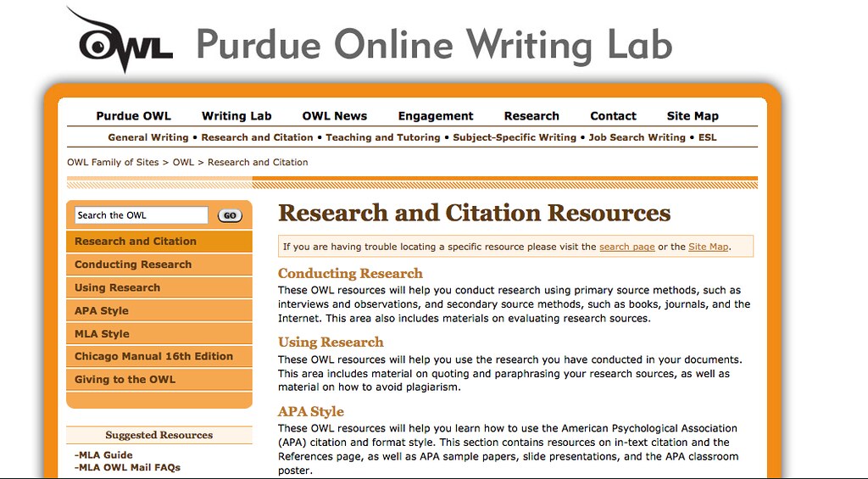Open the Writing Lab menu item

[x=236, y=116]
